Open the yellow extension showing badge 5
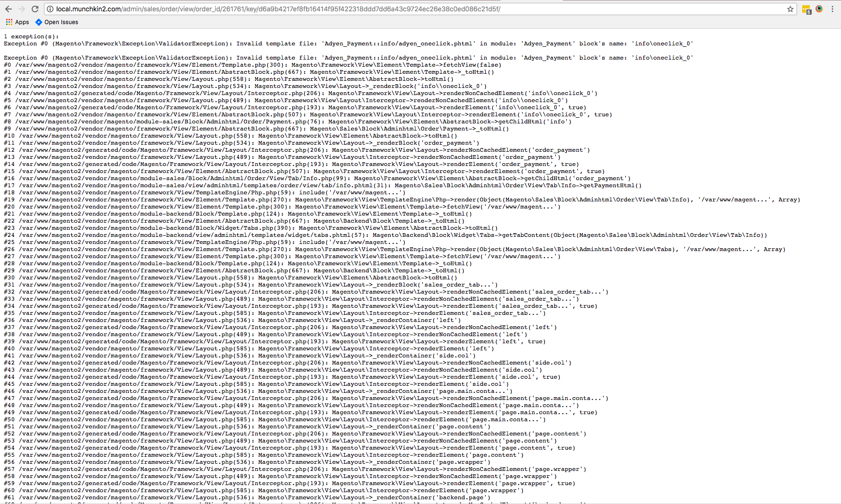Image resolution: width=841 pixels, height=504 pixels. coord(806,9)
